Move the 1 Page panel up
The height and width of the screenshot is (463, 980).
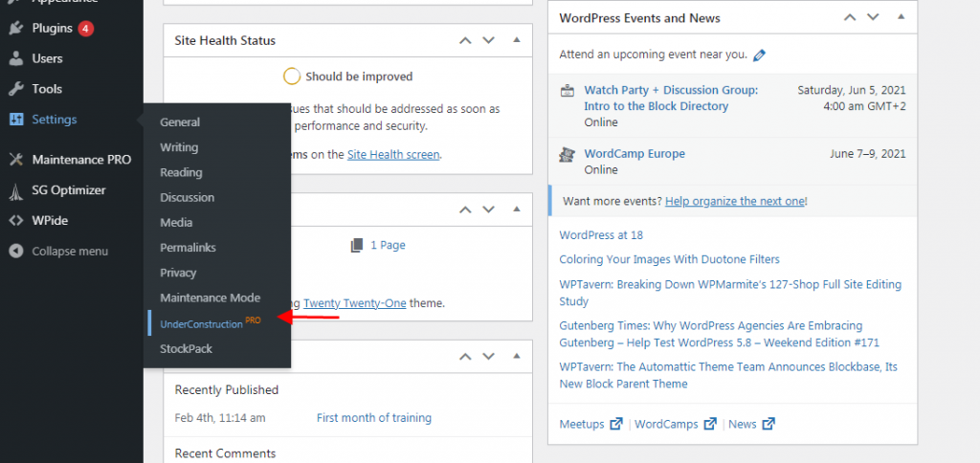click(x=464, y=209)
